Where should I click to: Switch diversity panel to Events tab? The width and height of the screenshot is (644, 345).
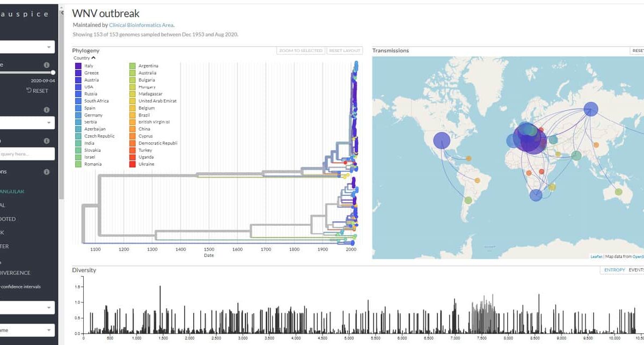636,270
